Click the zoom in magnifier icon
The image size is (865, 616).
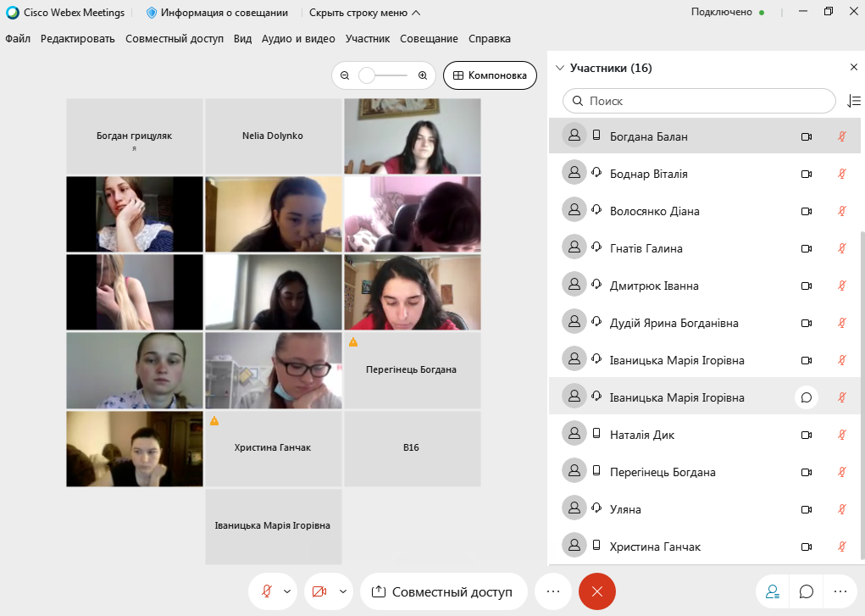pos(423,75)
